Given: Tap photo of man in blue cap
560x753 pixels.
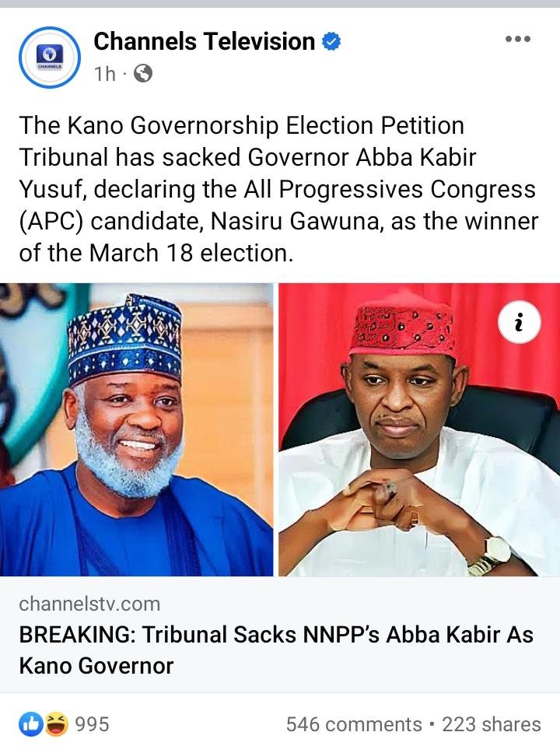Looking at the screenshot, I should click(x=136, y=429).
